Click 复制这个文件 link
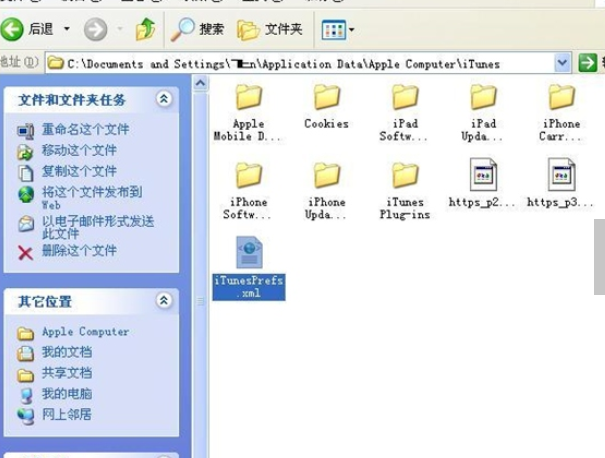The width and height of the screenshot is (605, 458). (79, 171)
